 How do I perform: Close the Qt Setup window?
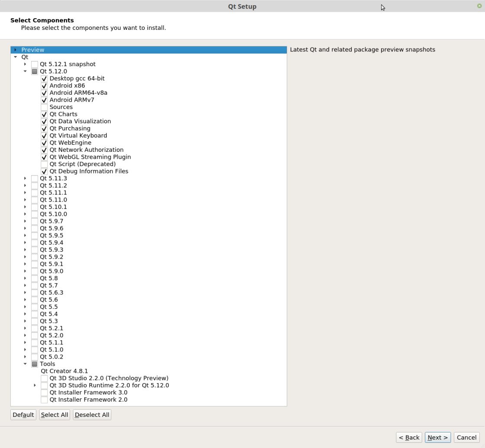coord(479,6)
